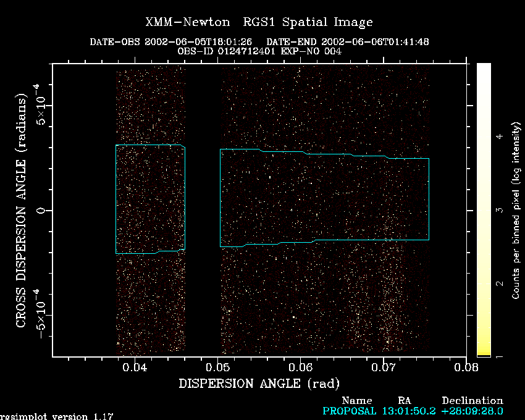
Task: Click the OBS-ID 0124712401 EXP-NO 004 line
Action: coord(259,51)
